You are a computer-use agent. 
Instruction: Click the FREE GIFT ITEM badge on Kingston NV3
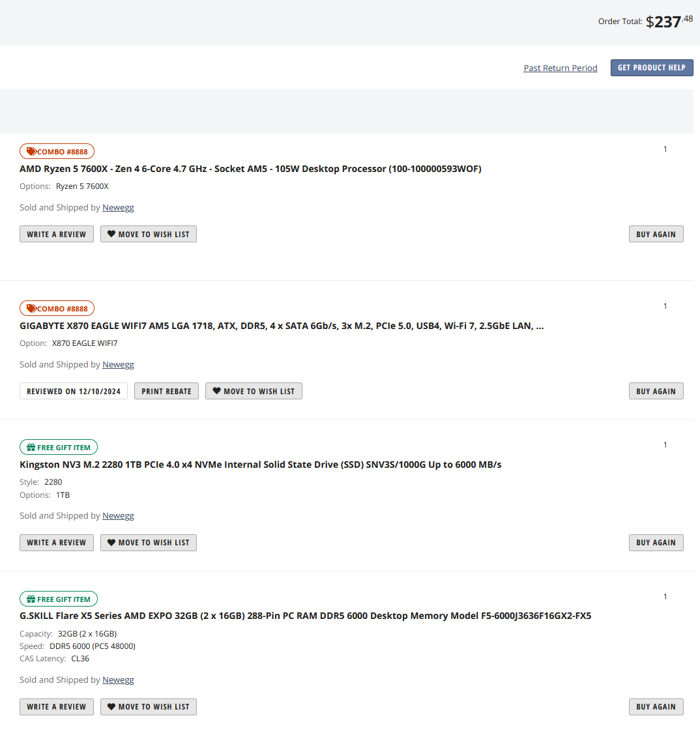point(58,448)
